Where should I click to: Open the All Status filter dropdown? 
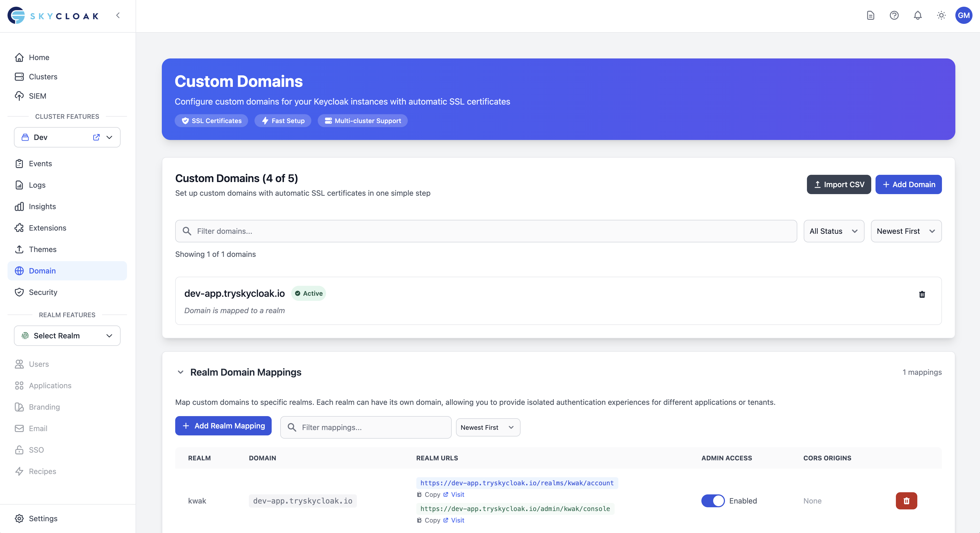click(834, 231)
